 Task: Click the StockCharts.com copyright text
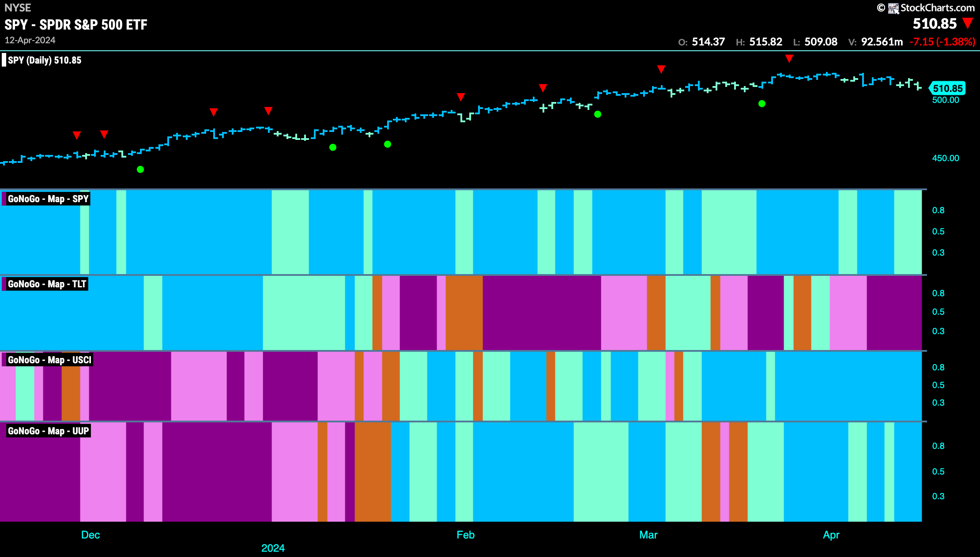click(937, 8)
